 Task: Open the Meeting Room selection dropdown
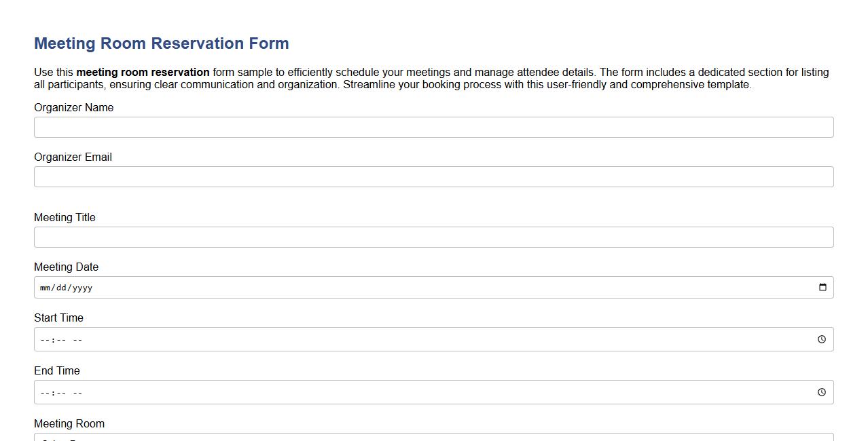[x=433, y=438]
